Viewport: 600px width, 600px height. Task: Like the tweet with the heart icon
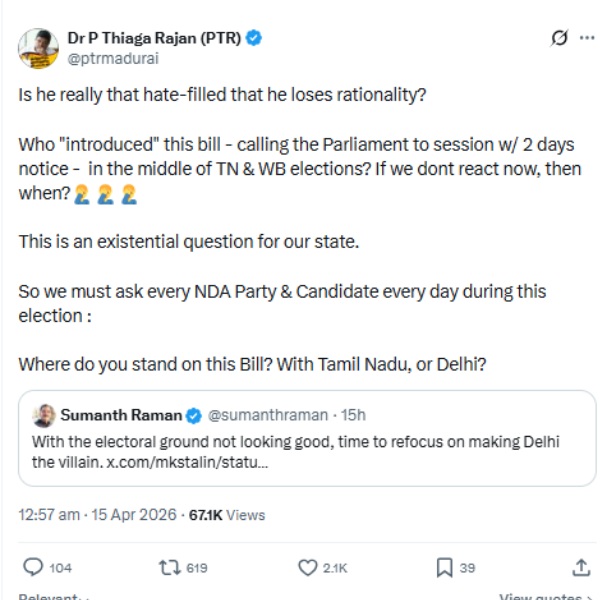click(x=308, y=567)
